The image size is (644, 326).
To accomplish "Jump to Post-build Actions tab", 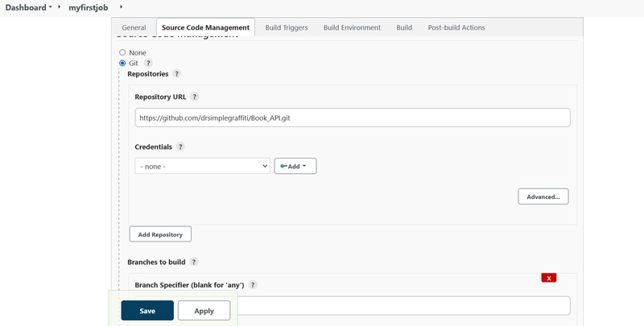I will [456, 27].
